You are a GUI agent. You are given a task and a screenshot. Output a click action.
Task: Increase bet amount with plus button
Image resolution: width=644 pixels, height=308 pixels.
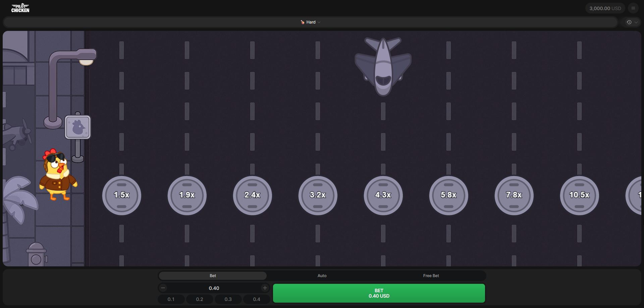(265, 288)
